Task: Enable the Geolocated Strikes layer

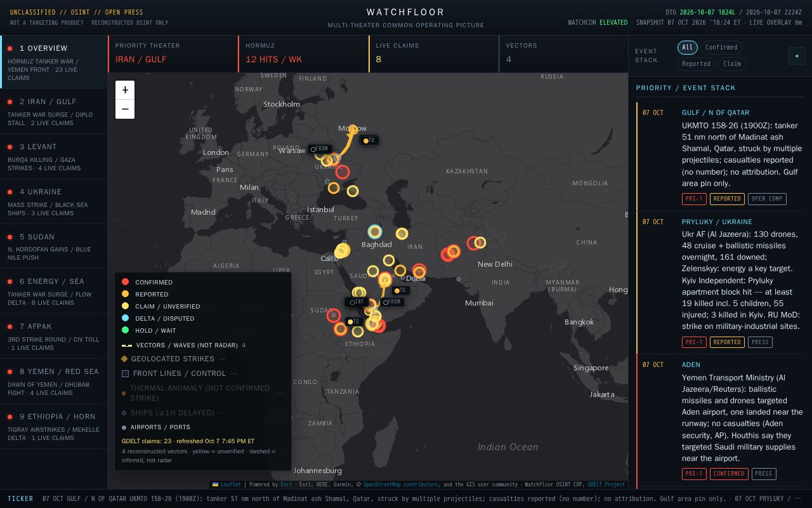Action: pyautogui.click(x=173, y=359)
